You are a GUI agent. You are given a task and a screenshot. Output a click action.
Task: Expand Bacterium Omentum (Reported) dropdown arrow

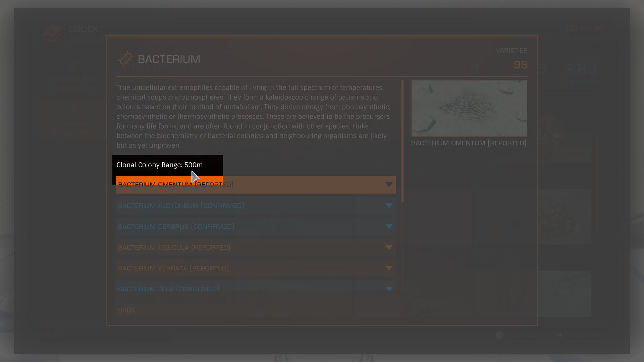pos(389,185)
